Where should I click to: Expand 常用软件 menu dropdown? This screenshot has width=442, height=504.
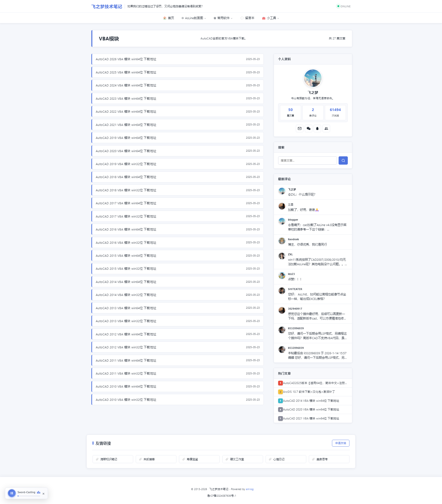(223, 18)
